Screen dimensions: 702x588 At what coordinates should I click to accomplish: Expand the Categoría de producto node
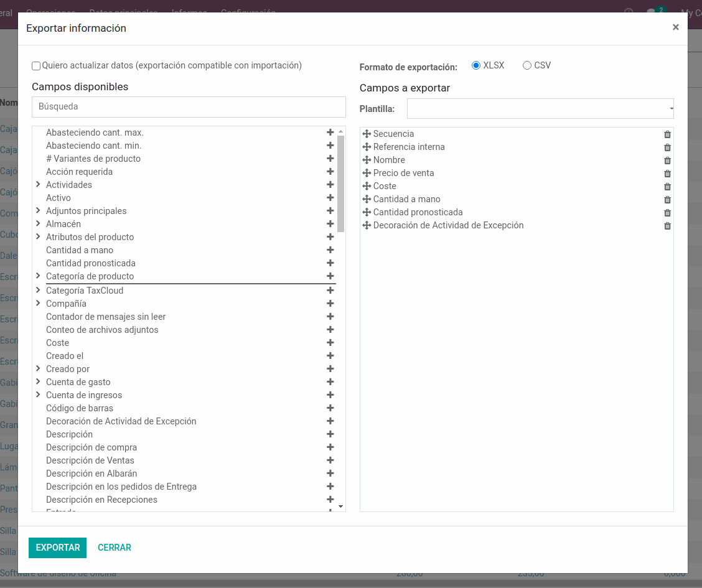[38, 276]
